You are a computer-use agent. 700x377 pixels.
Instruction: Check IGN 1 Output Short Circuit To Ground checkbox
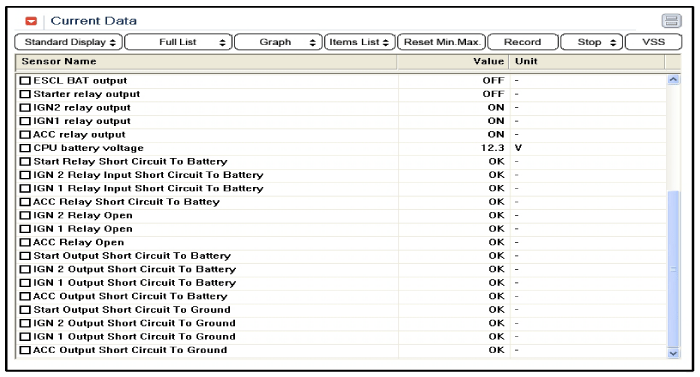25,337
